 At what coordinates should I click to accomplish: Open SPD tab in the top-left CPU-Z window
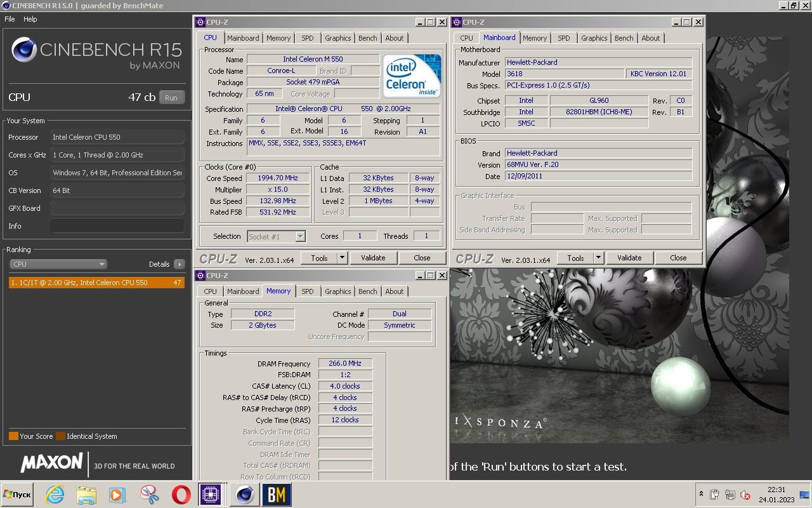(x=308, y=38)
